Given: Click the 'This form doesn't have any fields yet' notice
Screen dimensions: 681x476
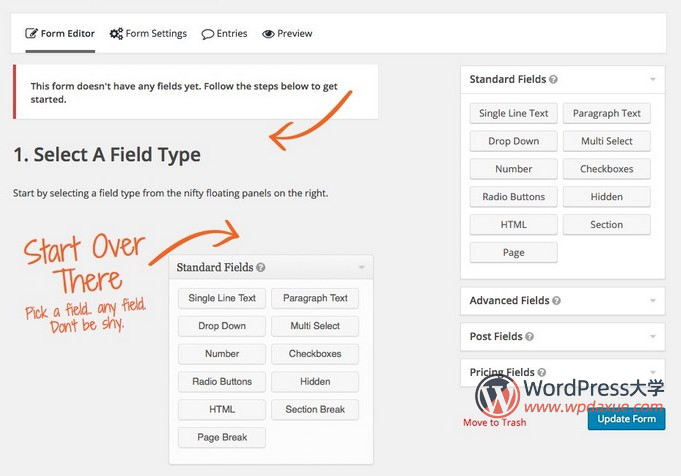Looking at the screenshot, I should point(196,92).
